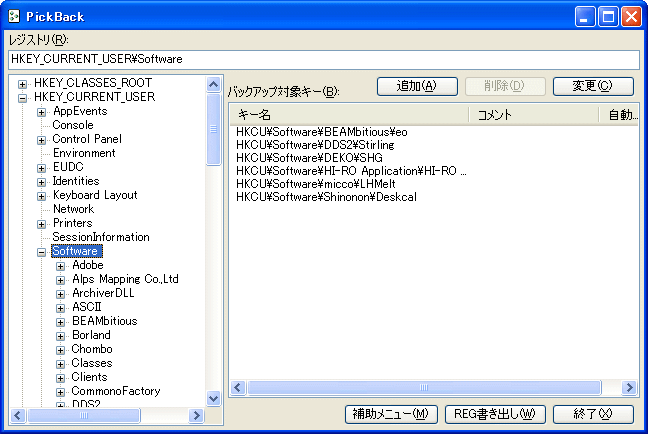This screenshot has width=648, height=434.
Task: Sort by the キー名 column header
Action: 348,115
